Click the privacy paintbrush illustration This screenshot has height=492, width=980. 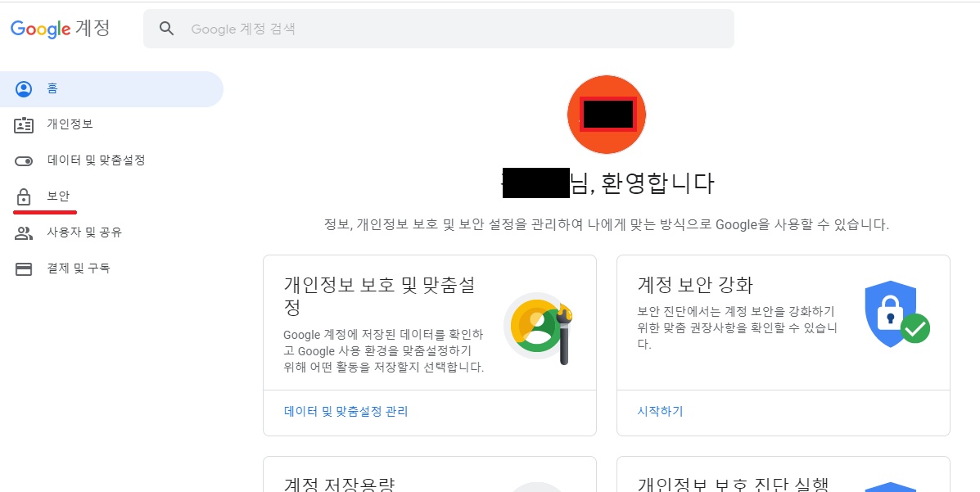539,327
